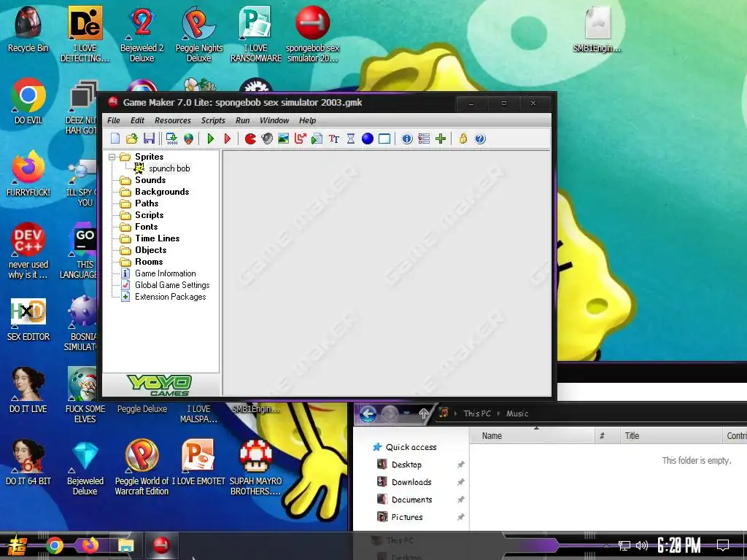The height and width of the screenshot is (560, 747).
Task: Open Global Game Settings in tree
Action: click(x=172, y=285)
